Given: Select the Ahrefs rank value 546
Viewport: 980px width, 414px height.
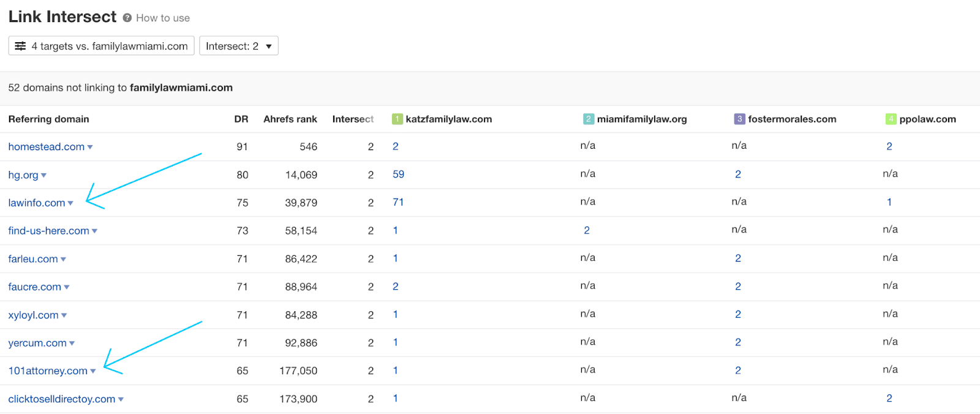Looking at the screenshot, I should coord(309,147).
